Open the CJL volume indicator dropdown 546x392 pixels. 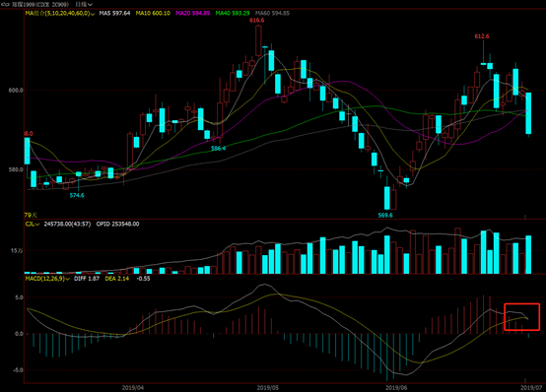33,224
